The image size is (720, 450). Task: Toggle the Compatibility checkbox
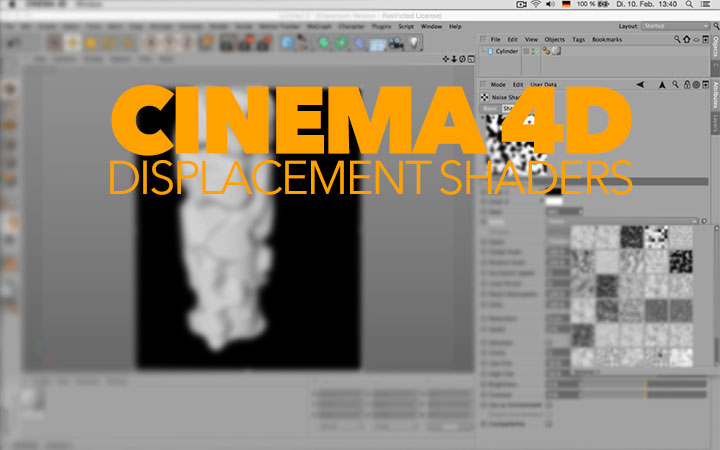point(549,424)
